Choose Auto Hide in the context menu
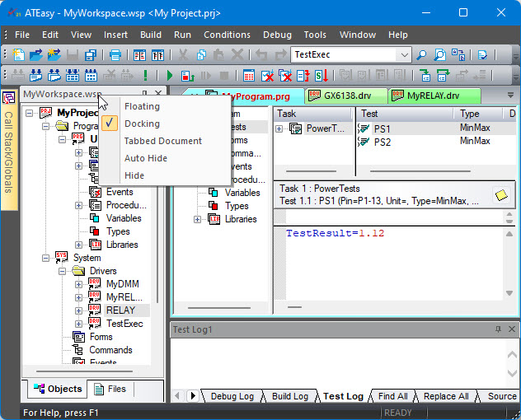Screen dimensions: 521x420 (145, 158)
